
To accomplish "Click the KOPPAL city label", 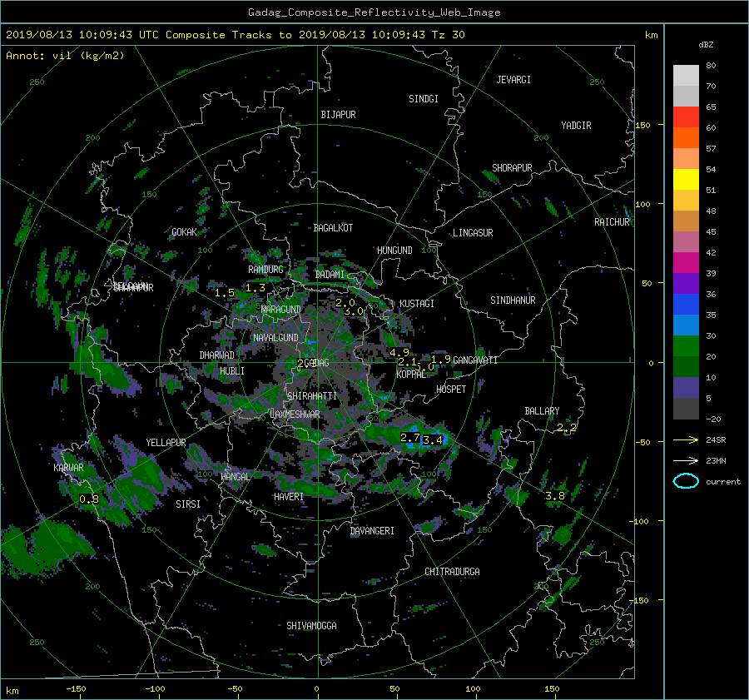I will click(411, 375).
